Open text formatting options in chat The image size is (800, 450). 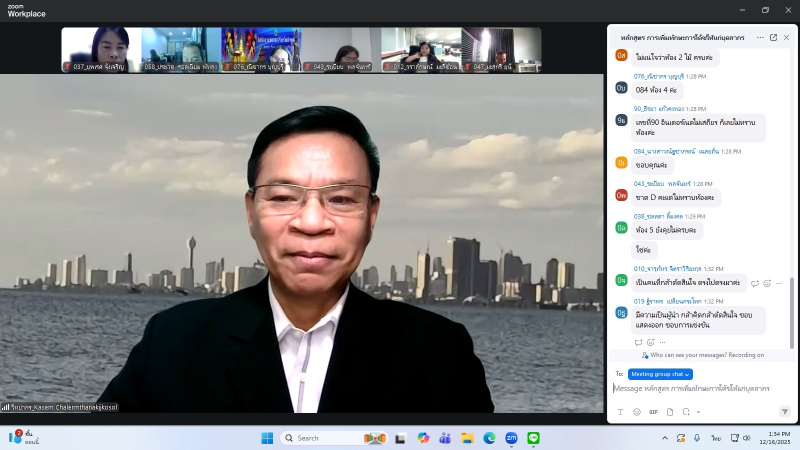619,411
